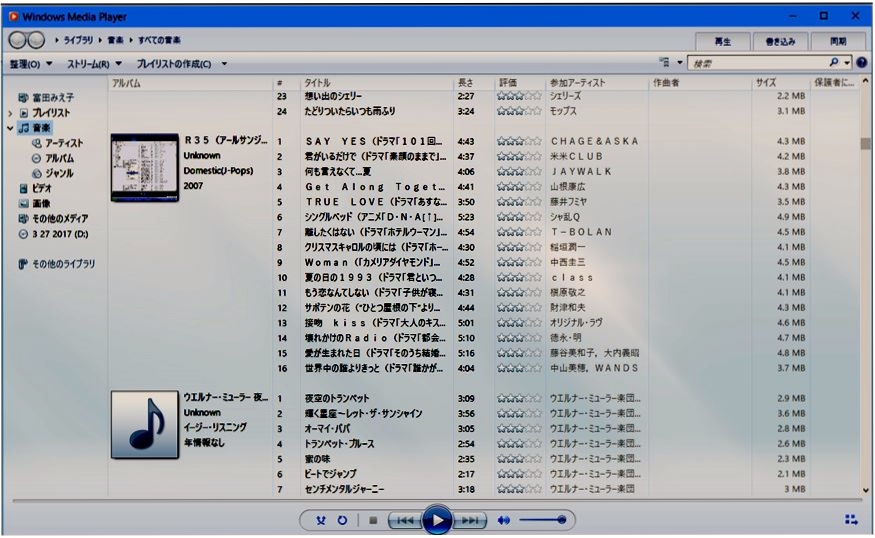The height and width of the screenshot is (538, 875).
Task: Open view options dropdown arrow
Action: coord(680,63)
